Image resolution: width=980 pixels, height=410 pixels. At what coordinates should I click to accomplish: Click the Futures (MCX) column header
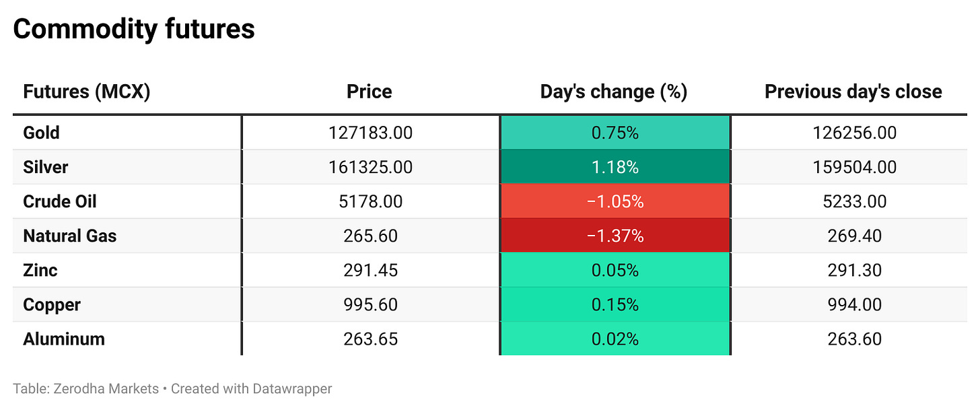[x=86, y=92]
